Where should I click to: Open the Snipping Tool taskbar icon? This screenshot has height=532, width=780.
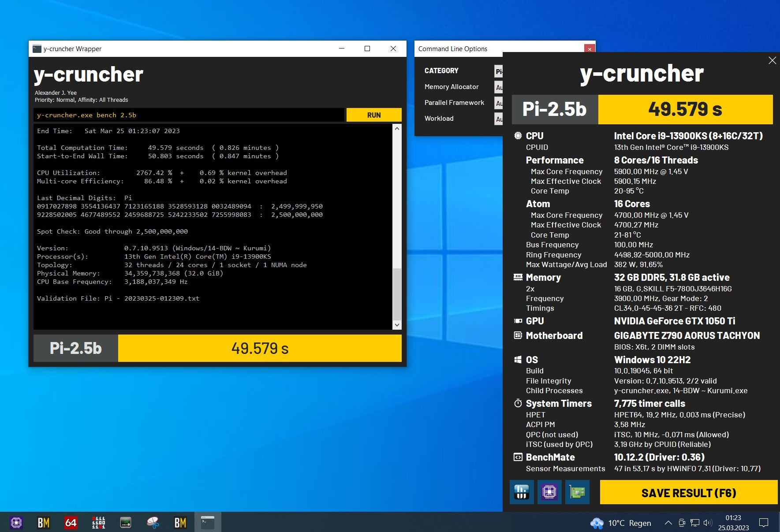click(153, 523)
